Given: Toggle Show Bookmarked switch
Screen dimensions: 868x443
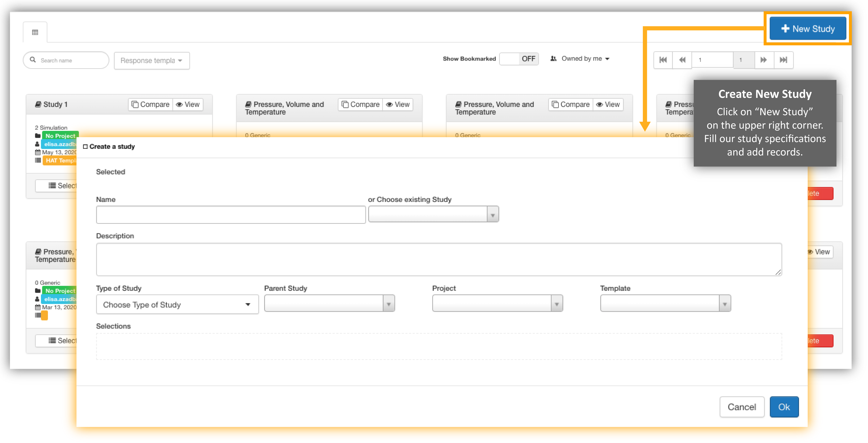Looking at the screenshot, I should click(x=519, y=59).
